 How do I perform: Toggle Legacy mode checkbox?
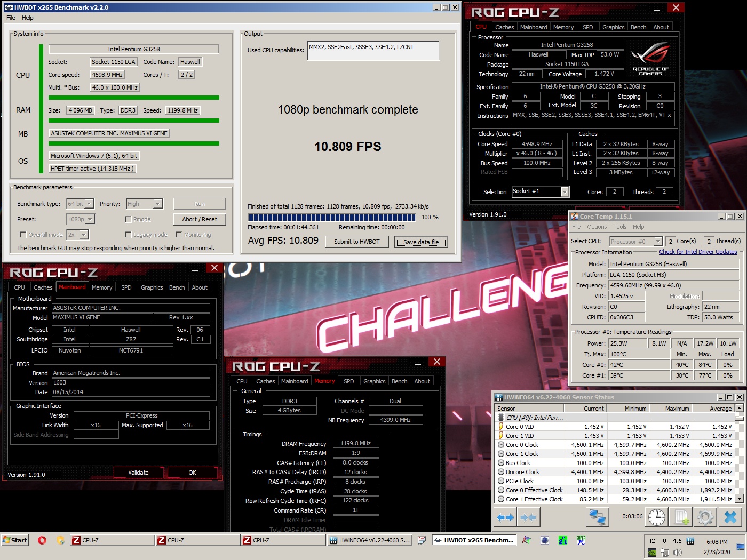tap(128, 235)
